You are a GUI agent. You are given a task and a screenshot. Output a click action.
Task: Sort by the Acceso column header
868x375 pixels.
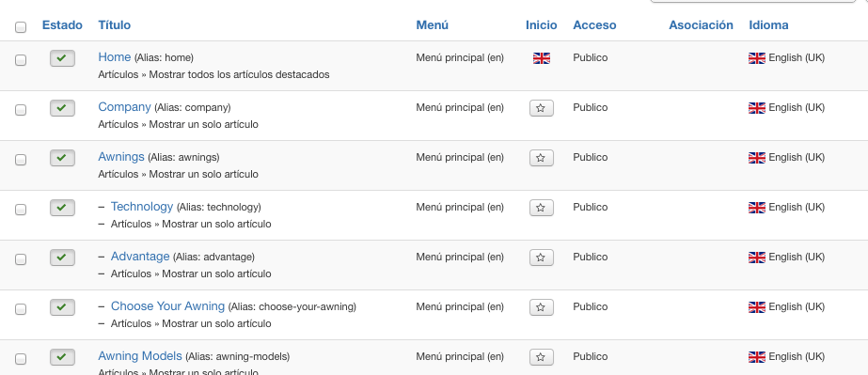pyautogui.click(x=594, y=24)
